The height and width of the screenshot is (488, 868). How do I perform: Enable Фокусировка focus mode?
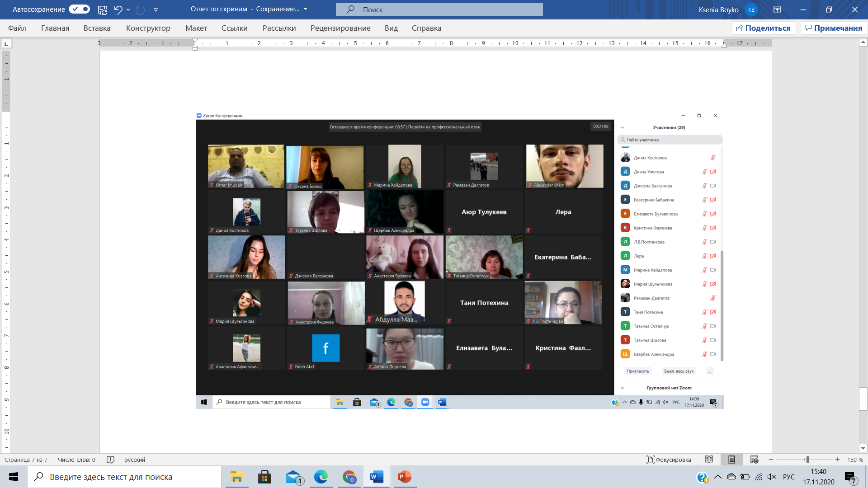coord(669,460)
